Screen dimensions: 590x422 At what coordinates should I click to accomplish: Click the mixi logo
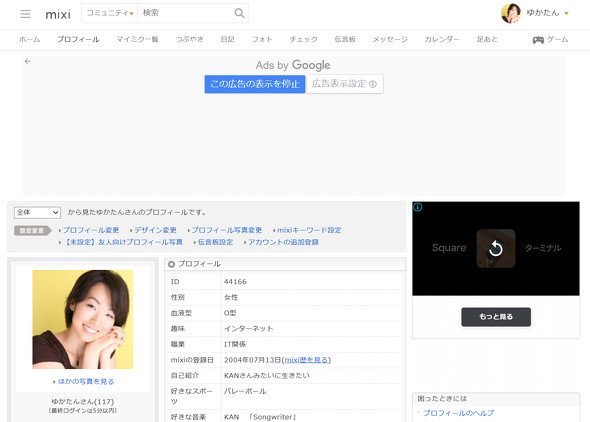tap(58, 14)
